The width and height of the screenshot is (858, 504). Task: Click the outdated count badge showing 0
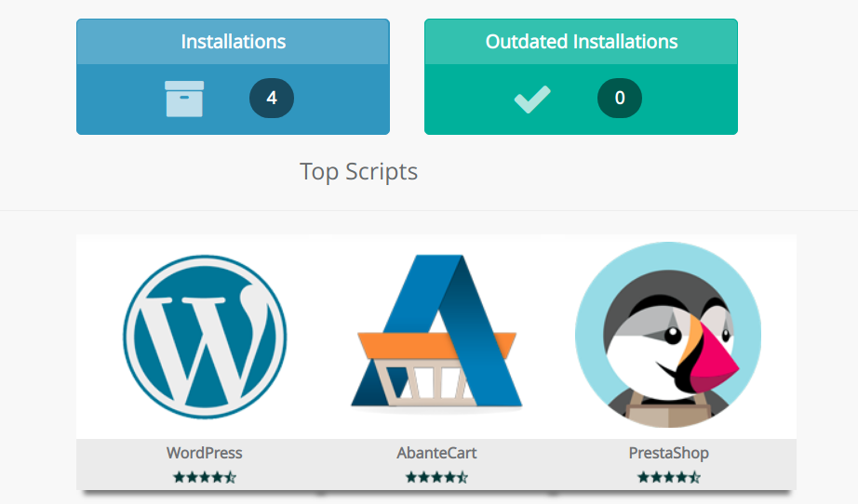619,99
